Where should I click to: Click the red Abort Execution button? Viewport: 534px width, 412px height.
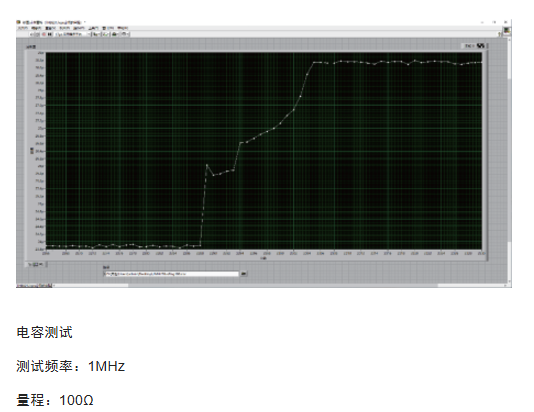click(x=44, y=34)
